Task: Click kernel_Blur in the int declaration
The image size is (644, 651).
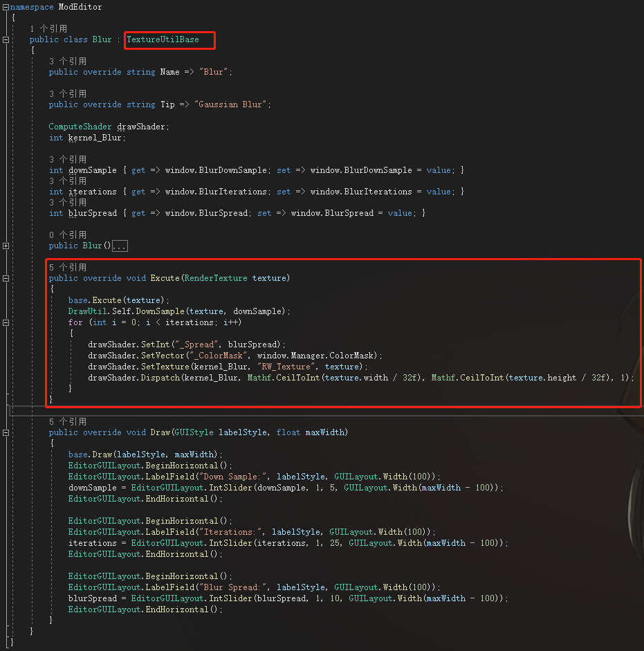Action: 95,138
